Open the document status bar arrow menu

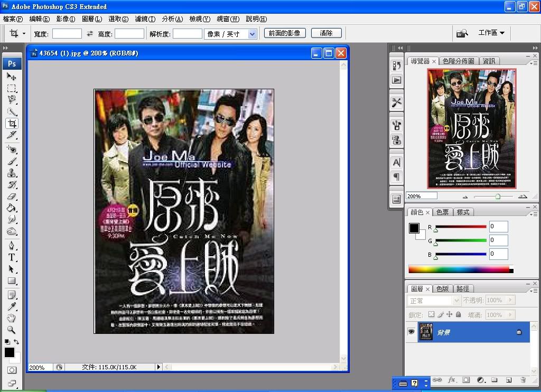[x=158, y=367]
